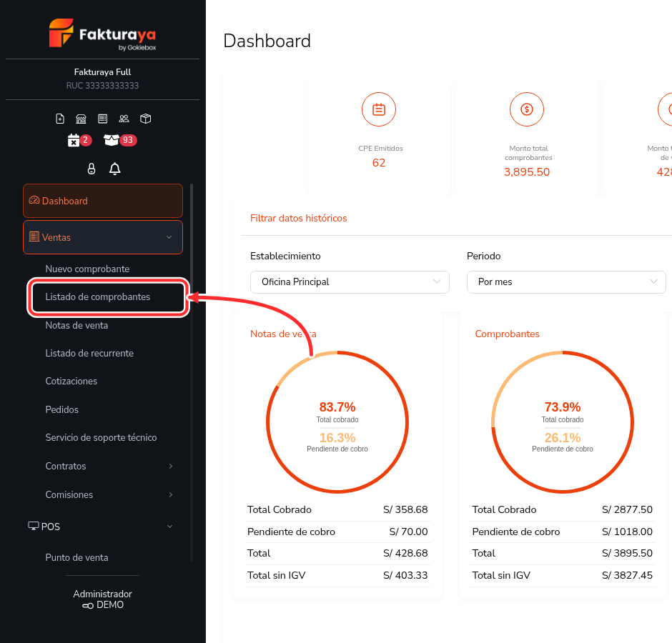Open Servicio de soporte técnico
672x643 pixels.
click(x=101, y=437)
